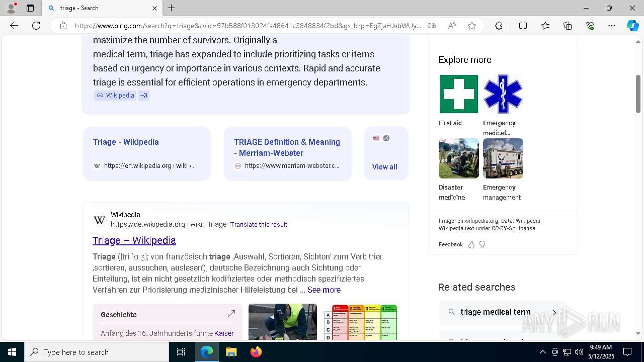Reload the Bing search page

(x=36, y=26)
